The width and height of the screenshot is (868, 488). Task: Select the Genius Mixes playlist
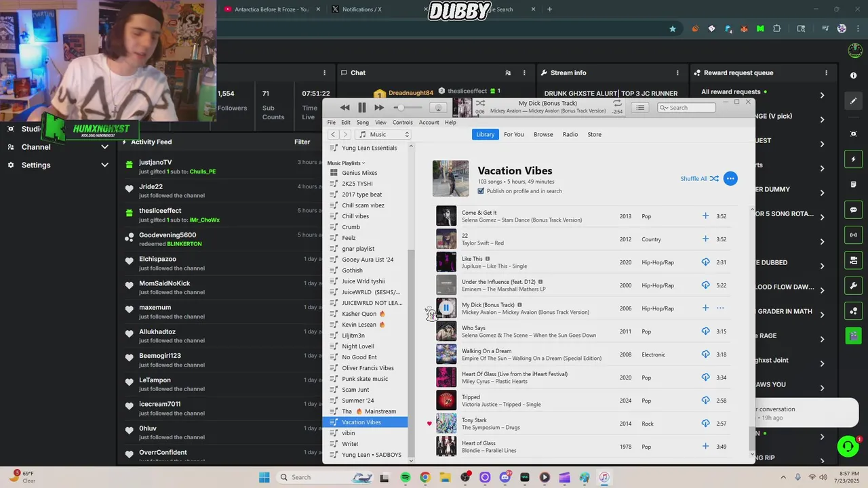[x=359, y=173]
